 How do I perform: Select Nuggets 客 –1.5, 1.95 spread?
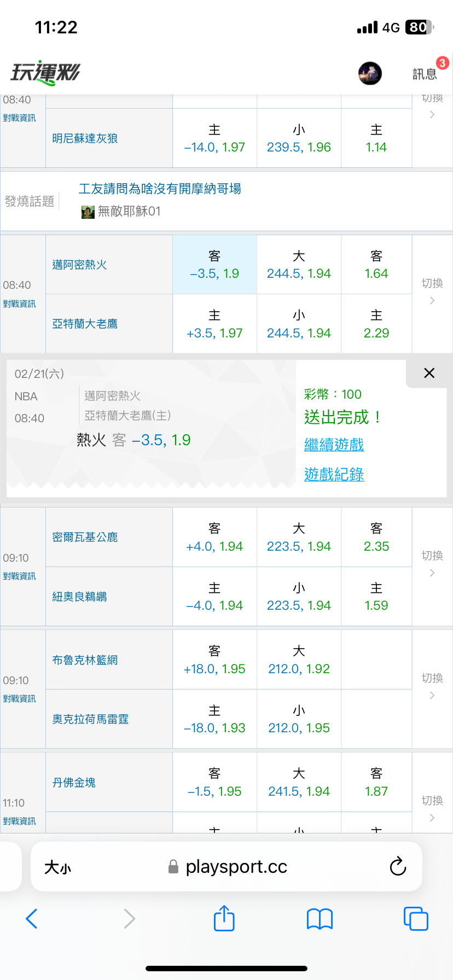click(214, 782)
